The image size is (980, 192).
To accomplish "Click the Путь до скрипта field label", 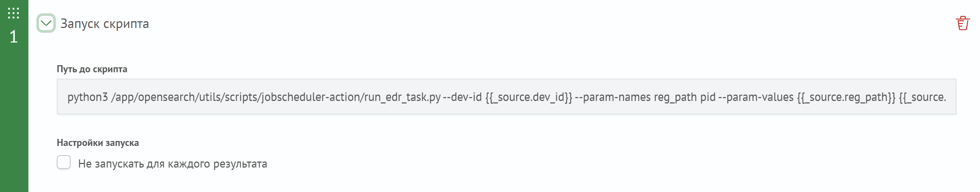I will point(92,69).
